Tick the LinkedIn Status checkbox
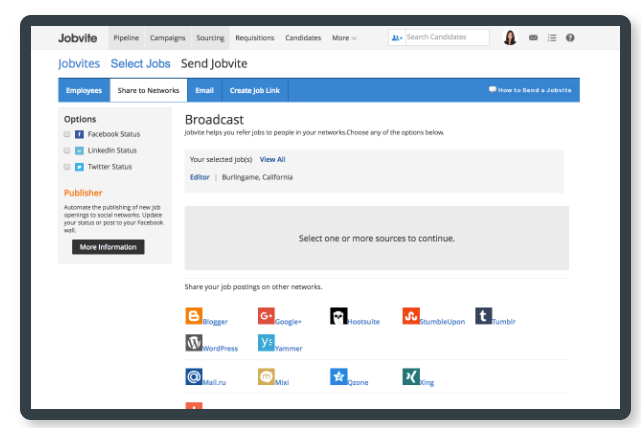641x428 pixels. 67,150
